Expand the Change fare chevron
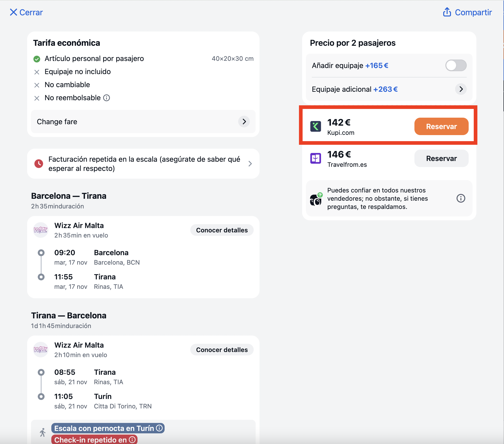This screenshot has width=504, height=444. click(x=244, y=122)
